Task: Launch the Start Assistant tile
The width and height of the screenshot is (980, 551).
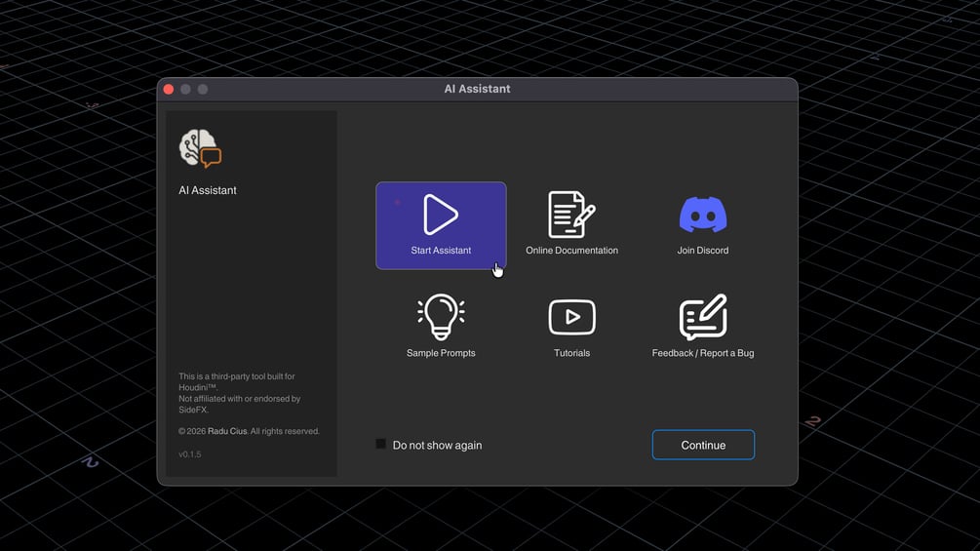Action: (x=441, y=225)
